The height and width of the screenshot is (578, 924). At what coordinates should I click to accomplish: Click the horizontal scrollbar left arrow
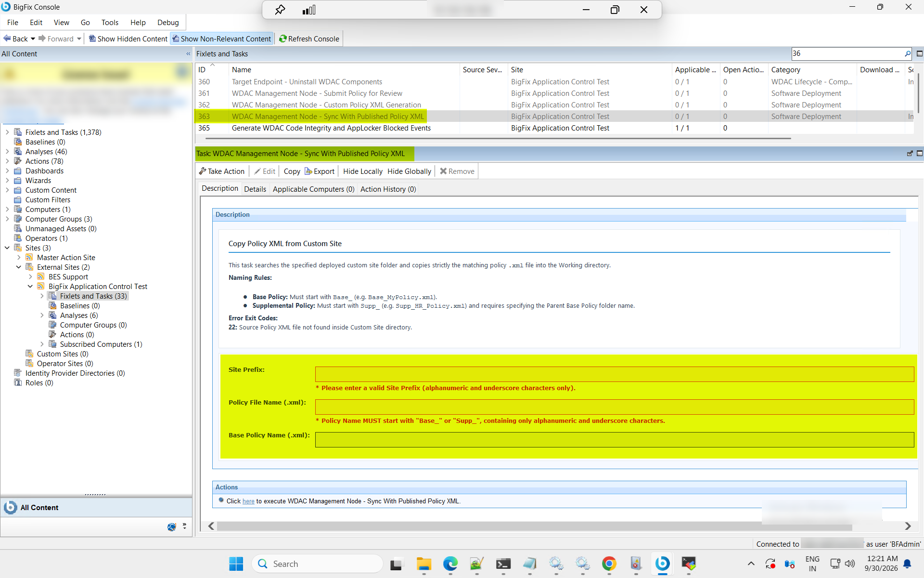(x=211, y=526)
